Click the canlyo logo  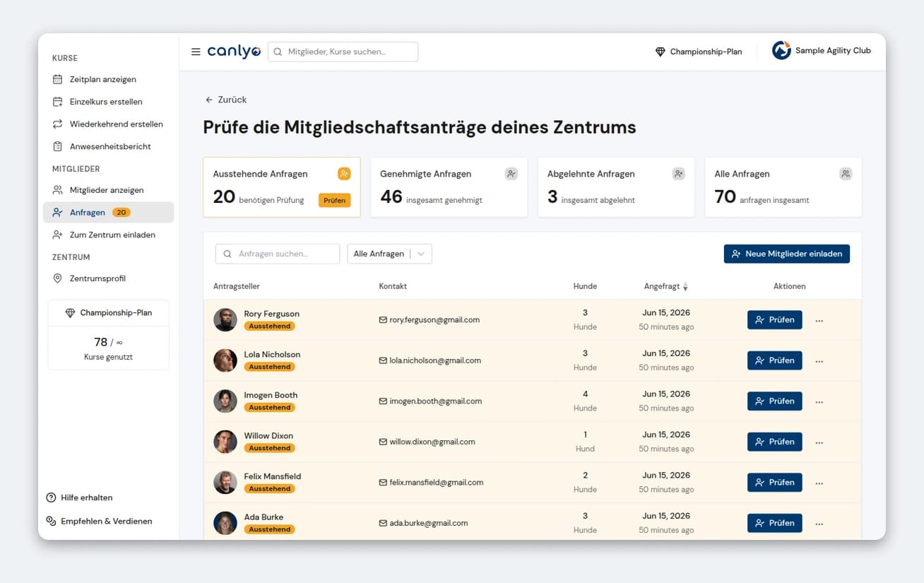pos(234,52)
